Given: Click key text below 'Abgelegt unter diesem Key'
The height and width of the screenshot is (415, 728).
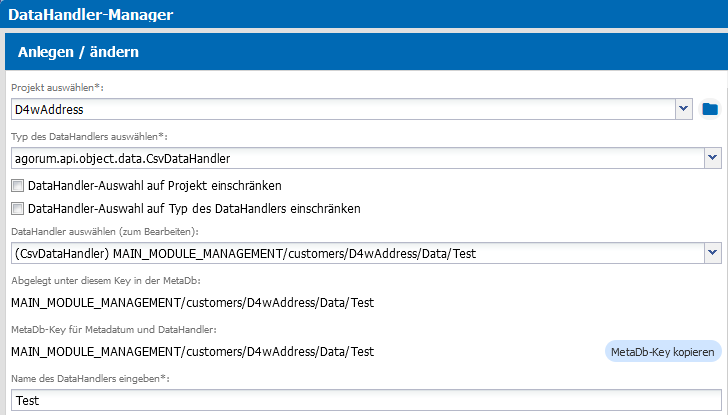Looking at the screenshot, I should [193, 303].
